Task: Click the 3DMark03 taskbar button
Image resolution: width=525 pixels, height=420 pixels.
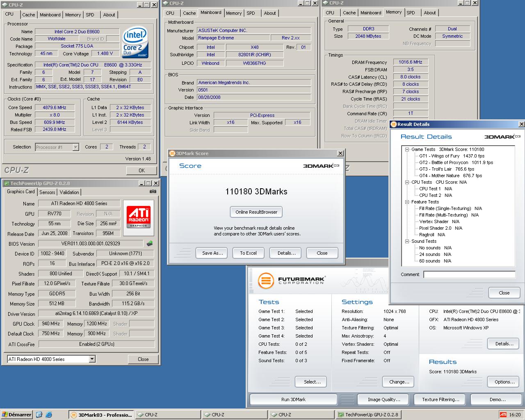Action: [101, 415]
